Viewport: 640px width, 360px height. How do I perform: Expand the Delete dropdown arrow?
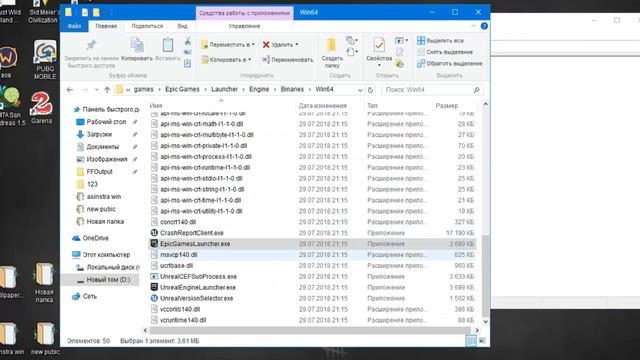click(297, 44)
